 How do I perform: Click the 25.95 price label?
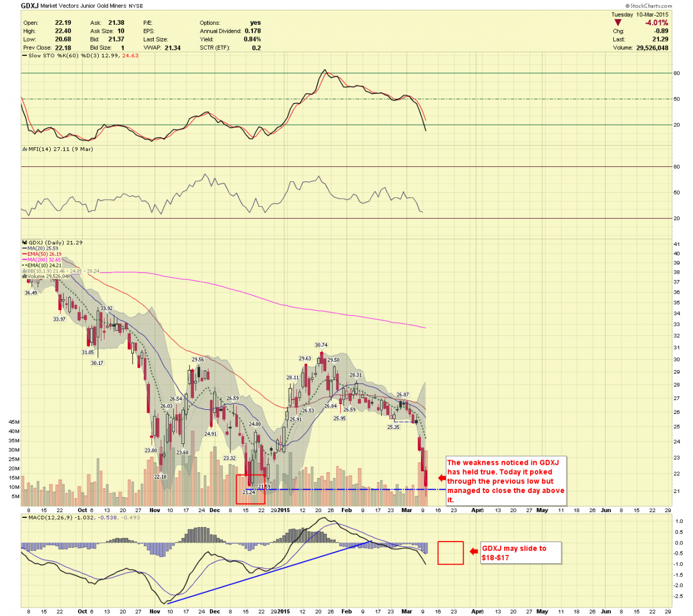tap(340, 419)
